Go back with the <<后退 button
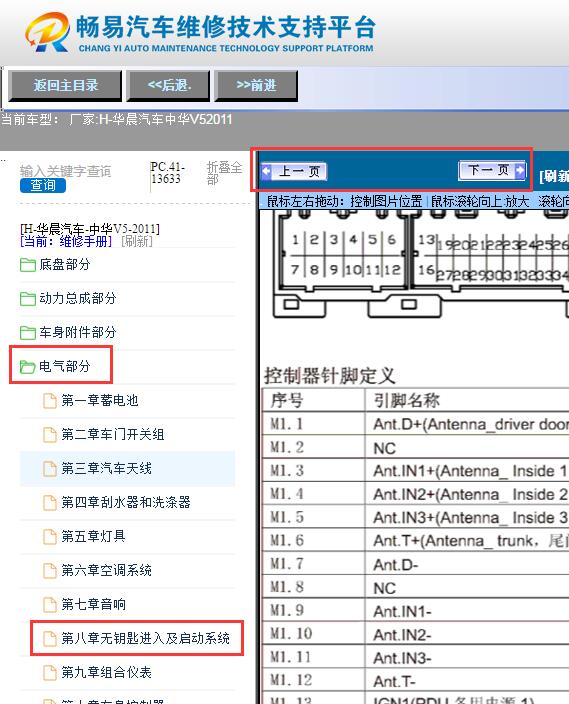 coord(169,85)
